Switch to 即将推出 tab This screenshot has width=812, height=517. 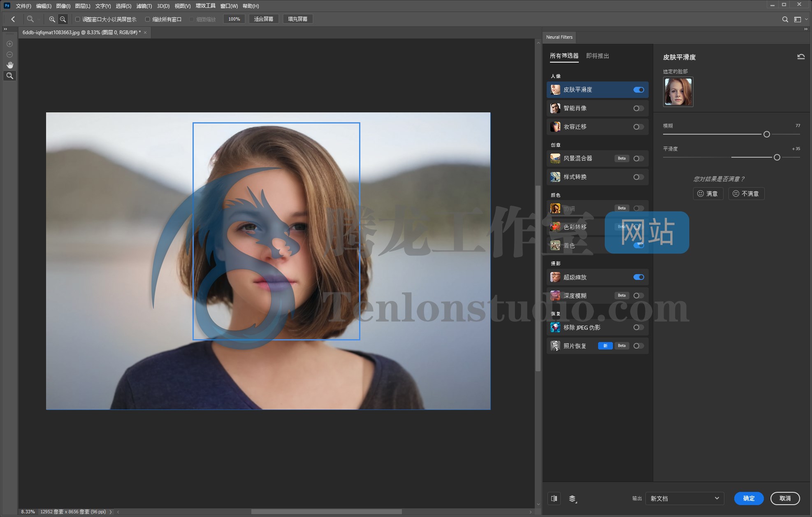597,56
